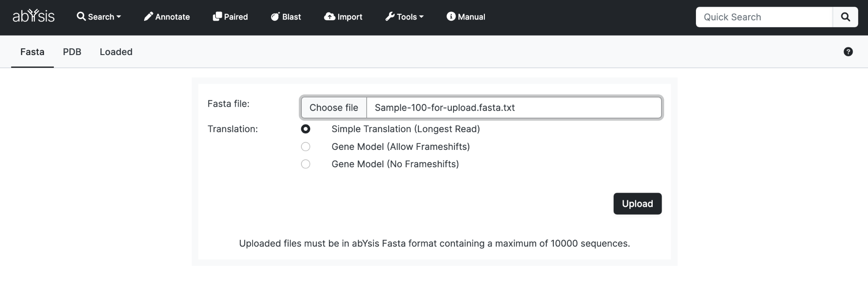Open the Paired page
The width and height of the screenshot is (868, 282).
pos(230,17)
